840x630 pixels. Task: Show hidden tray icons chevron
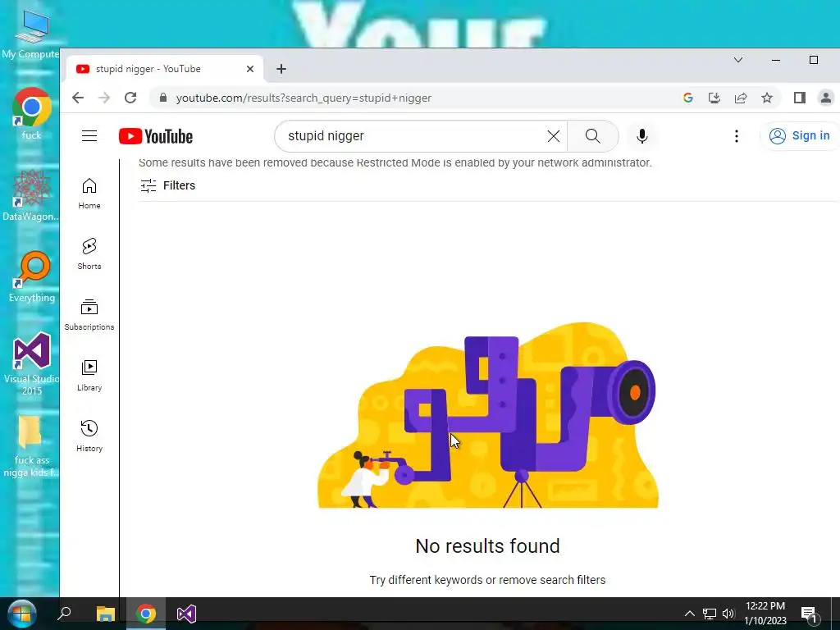coord(690,614)
